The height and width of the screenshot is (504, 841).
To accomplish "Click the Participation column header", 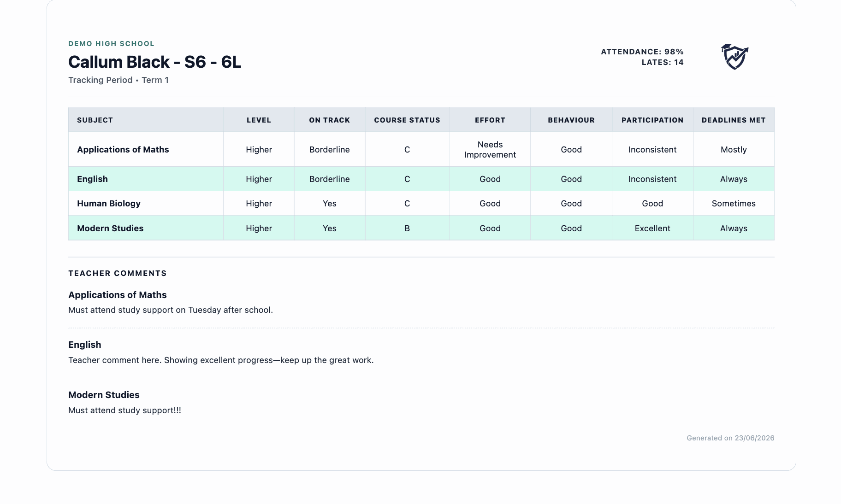I will [x=652, y=120].
